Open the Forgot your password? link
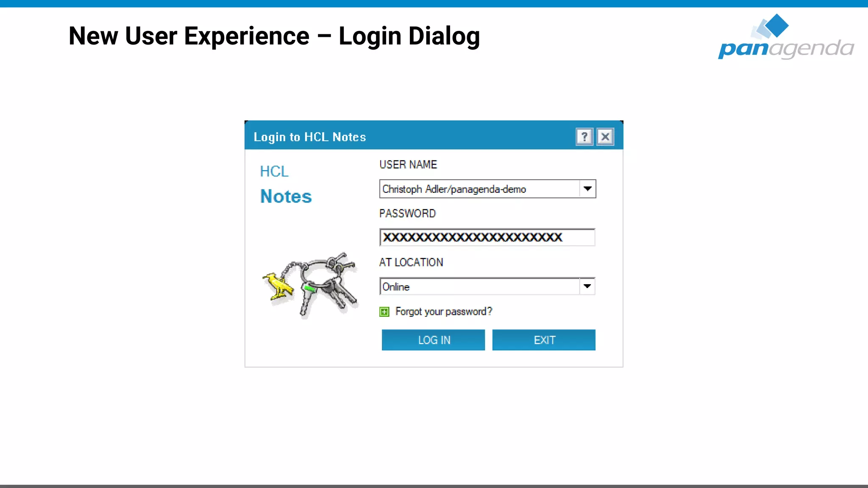868x488 pixels. click(444, 312)
